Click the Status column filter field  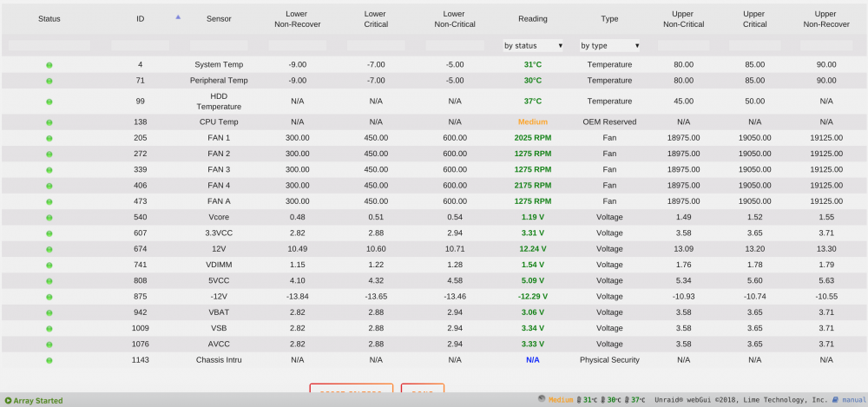[49, 46]
